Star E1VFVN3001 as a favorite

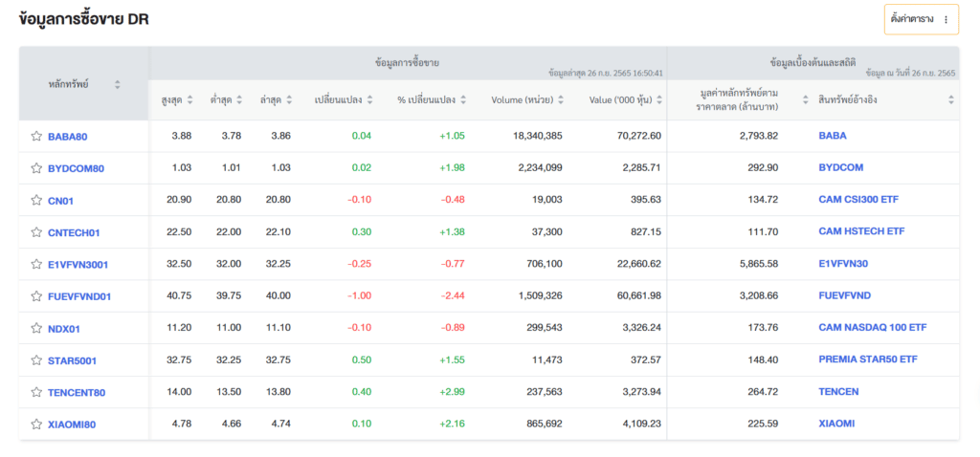[36, 264]
